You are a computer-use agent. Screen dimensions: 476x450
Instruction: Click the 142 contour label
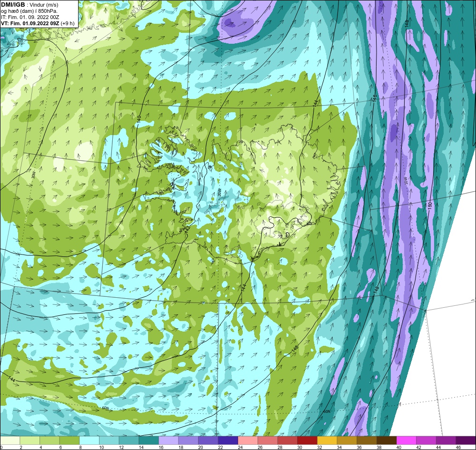coord(187,229)
